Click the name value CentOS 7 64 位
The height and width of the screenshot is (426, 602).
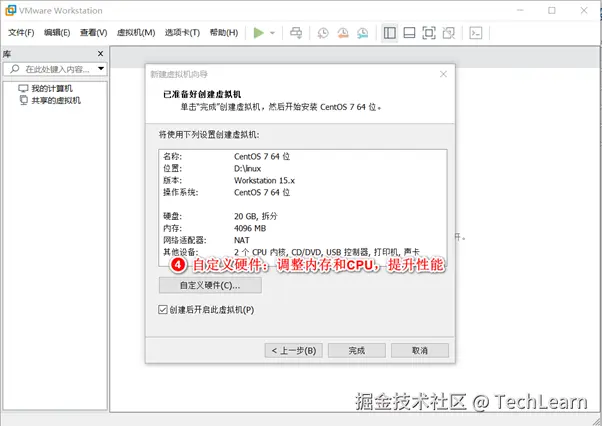(x=262, y=156)
